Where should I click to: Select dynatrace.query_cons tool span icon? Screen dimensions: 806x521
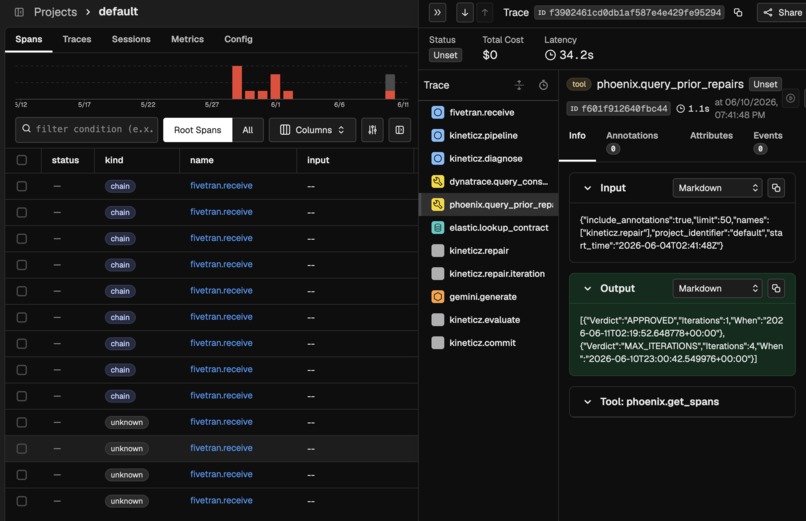click(437, 181)
